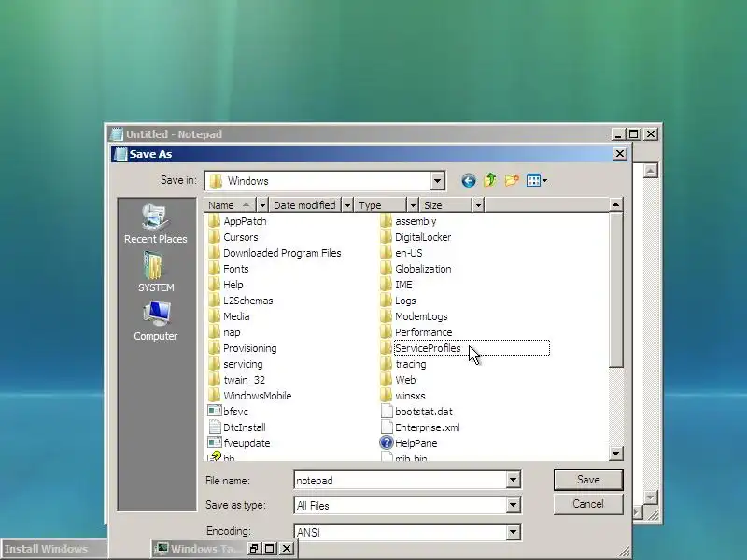This screenshot has height=560, width=747.
Task: Select the bfsvc application file
Action: coord(228,412)
